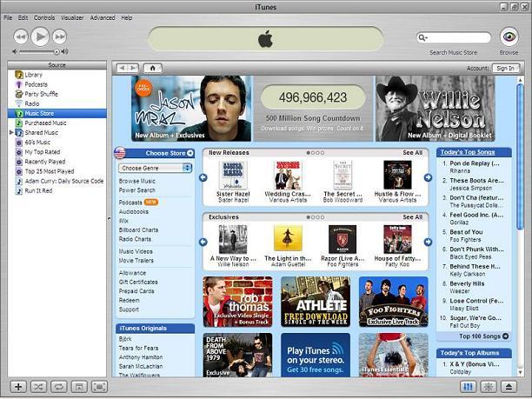The height and width of the screenshot is (399, 532).
Task: Click the Foo Fighters Exclusive Live Track tile
Action: coord(394,302)
